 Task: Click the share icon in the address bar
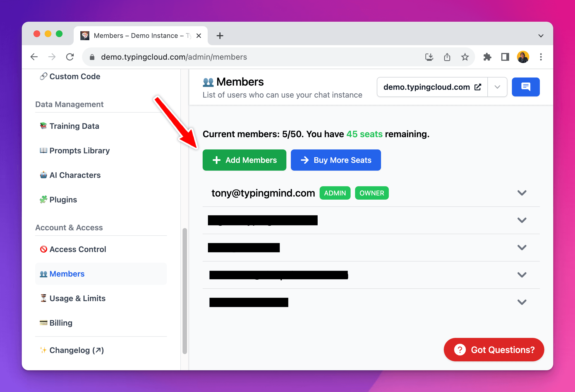[447, 57]
